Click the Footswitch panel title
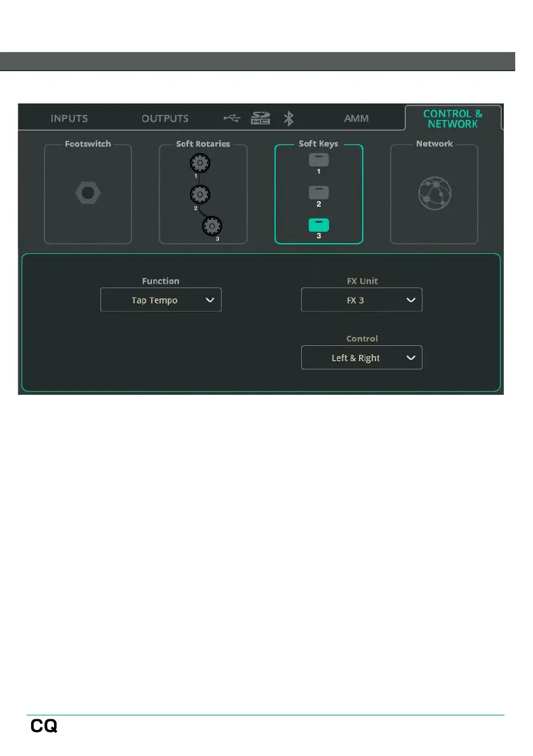Viewport: 533px width, 756px height. pos(88,143)
